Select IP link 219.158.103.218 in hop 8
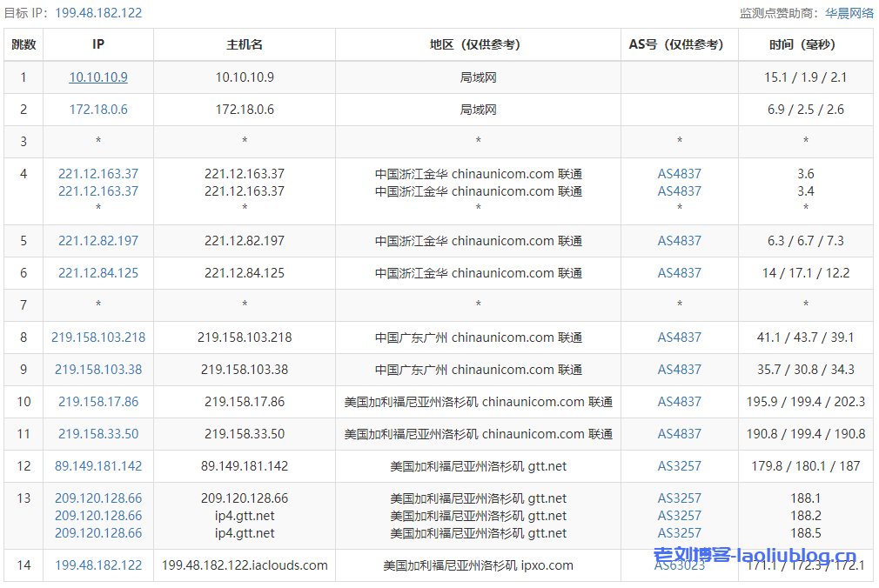 click(x=98, y=337)
